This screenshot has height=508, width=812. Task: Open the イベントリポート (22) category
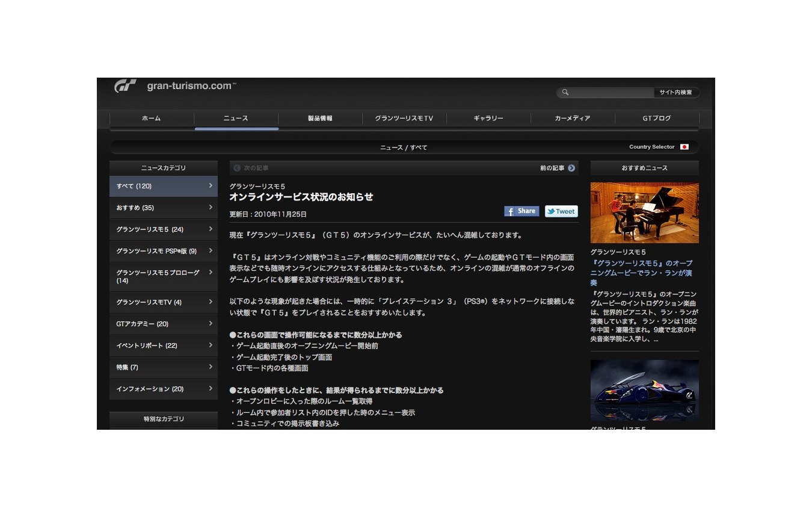[164, 345]
